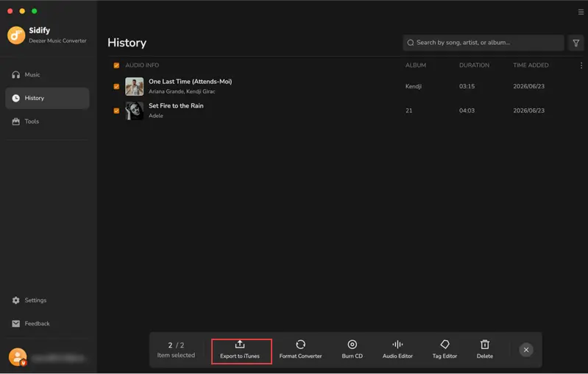Click the macOS green maximize button

click(34, 11)
